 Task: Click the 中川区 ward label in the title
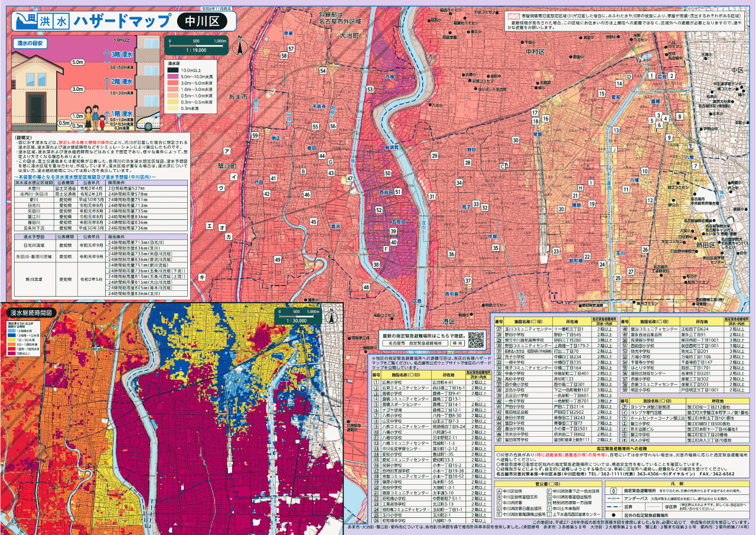click(x=202, y=21)
